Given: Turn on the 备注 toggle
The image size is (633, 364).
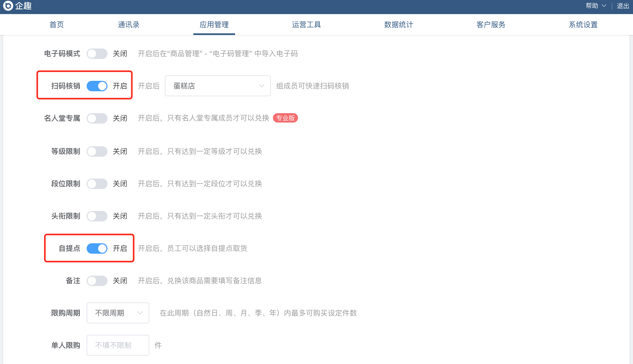Looking at the screenshot, I should (97, 281).
